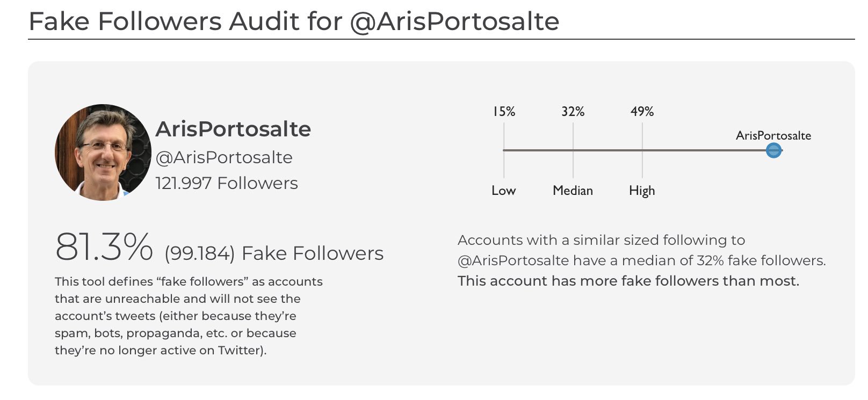Image resolution: width=868 pixels, height=400 pixels.
Task: Click the fake followers definition paragraph
Action: 188,316
